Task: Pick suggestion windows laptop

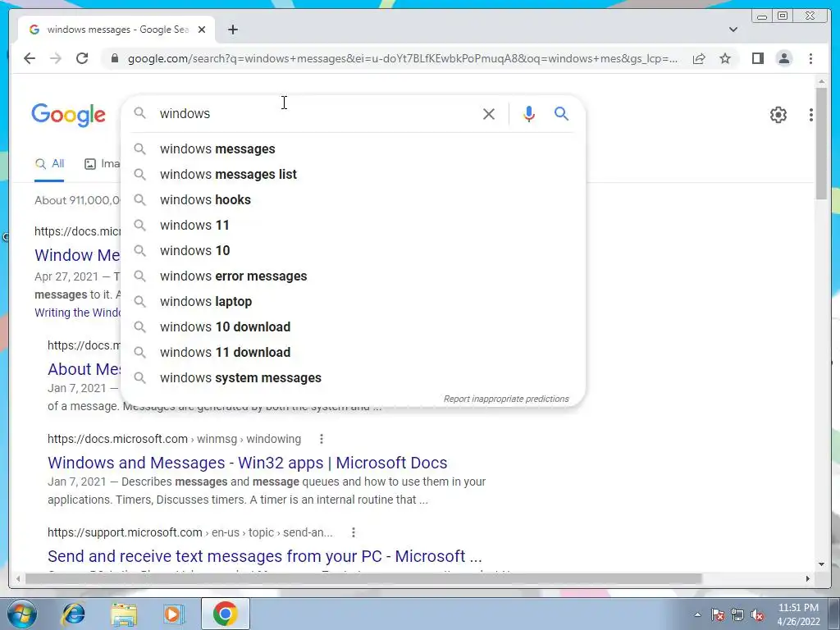Action: (x=353, y=302)
